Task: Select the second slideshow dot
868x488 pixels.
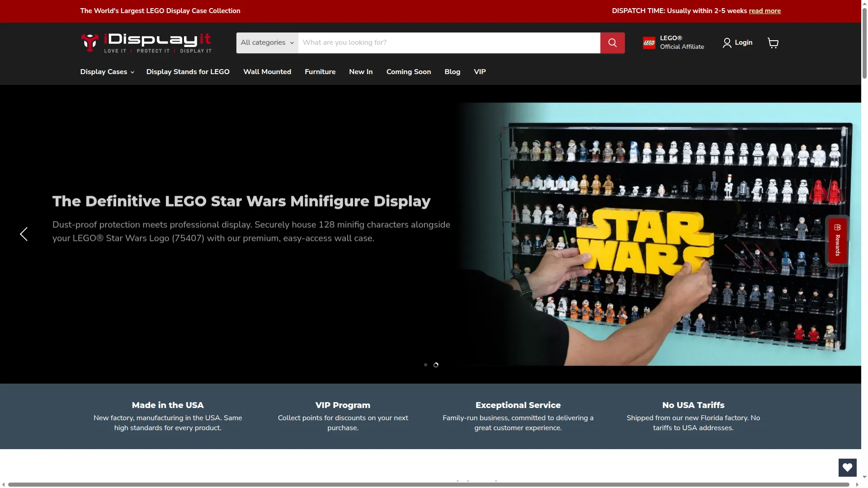Action: 436,365
